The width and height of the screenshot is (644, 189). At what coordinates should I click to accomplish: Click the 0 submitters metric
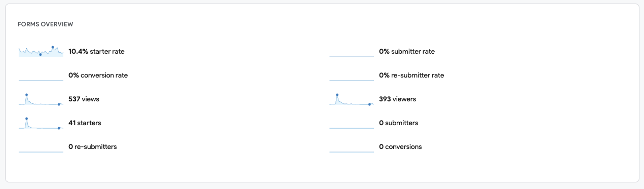pyautogui.click(x=398, y=123)
